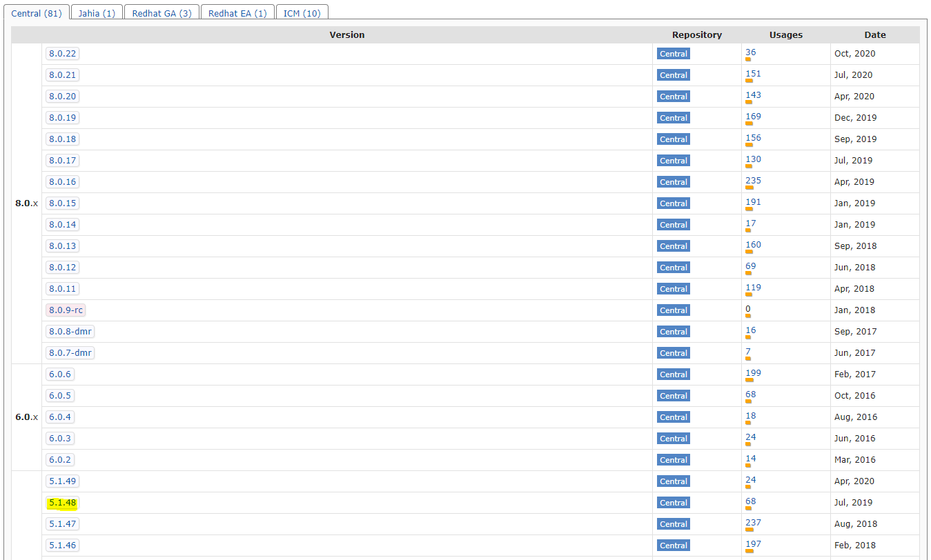View version 6.0.3
The width and height of the screenshot is (931, 560).
click(x=59, y=439)
